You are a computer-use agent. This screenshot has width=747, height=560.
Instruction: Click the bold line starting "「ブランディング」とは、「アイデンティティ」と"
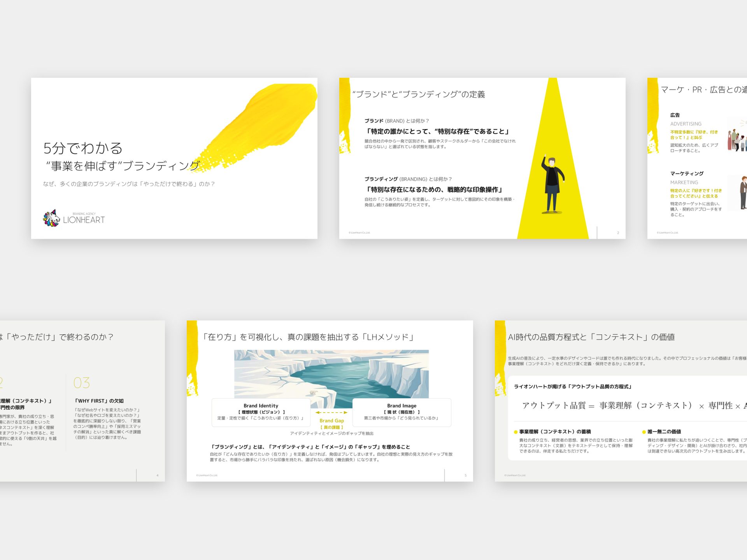tap(310, 447)
